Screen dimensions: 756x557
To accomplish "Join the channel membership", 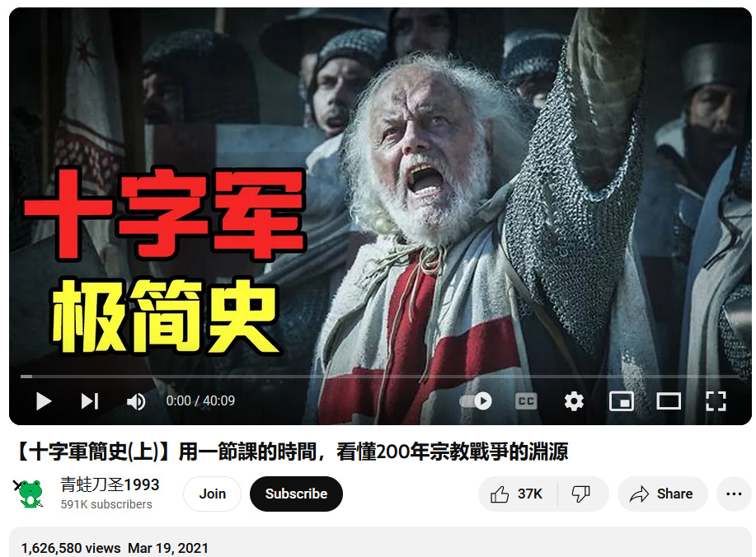I will tap(212, 494).
